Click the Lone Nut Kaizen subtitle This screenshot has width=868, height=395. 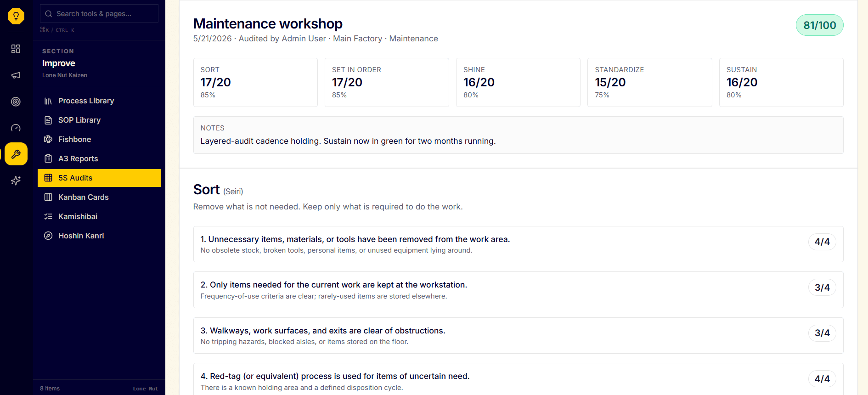pyautogui.click(x=65, y=75)
